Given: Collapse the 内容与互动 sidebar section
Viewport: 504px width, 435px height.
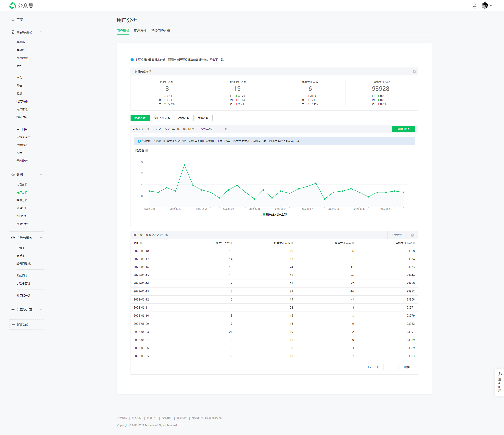Looking at the screenshot, I should pos(41,32).
